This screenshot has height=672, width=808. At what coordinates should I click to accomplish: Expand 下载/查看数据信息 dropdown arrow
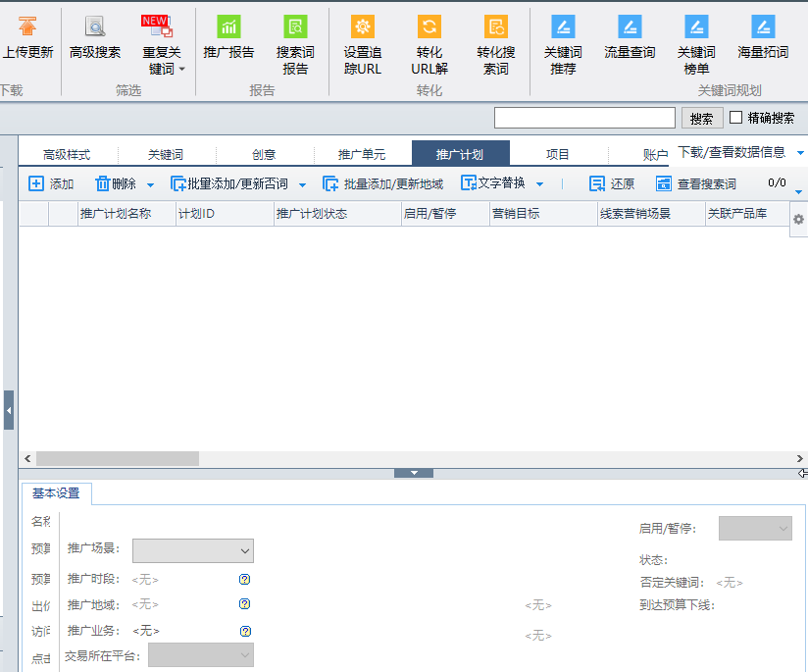(x=800, y=153)
